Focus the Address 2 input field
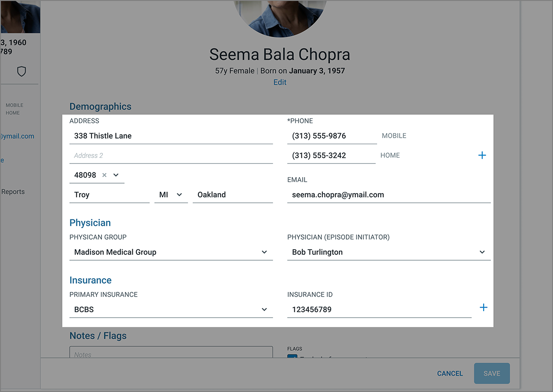The width and height of the screenshot is (553, 392). pos(171,156)
